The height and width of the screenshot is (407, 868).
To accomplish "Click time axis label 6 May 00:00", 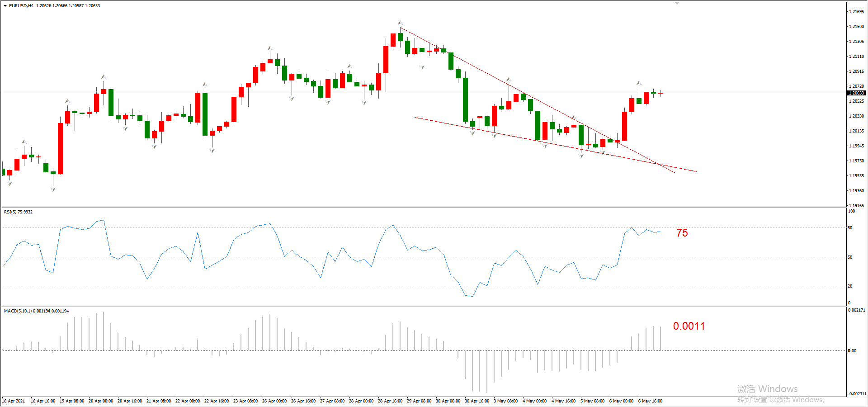I will 621,401.
